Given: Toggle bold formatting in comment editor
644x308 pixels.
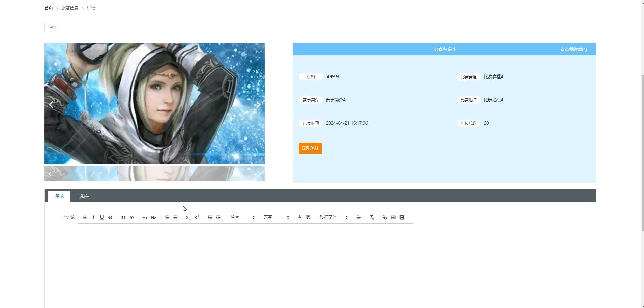Looking at the screenshot, I should [85, 217].
